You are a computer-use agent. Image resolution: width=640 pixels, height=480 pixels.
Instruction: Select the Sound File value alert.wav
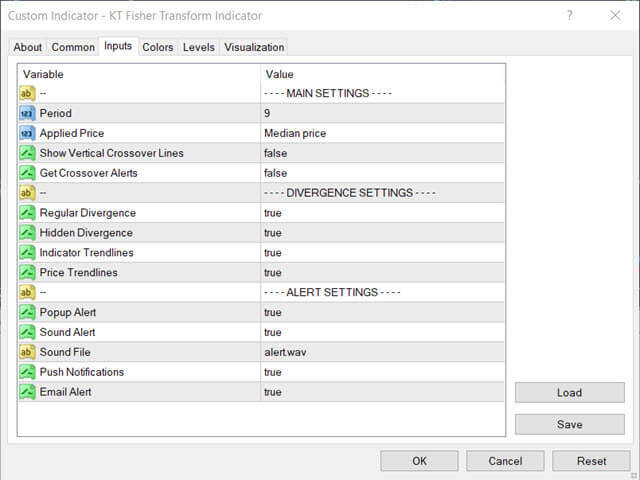click(x=285, y=352)
